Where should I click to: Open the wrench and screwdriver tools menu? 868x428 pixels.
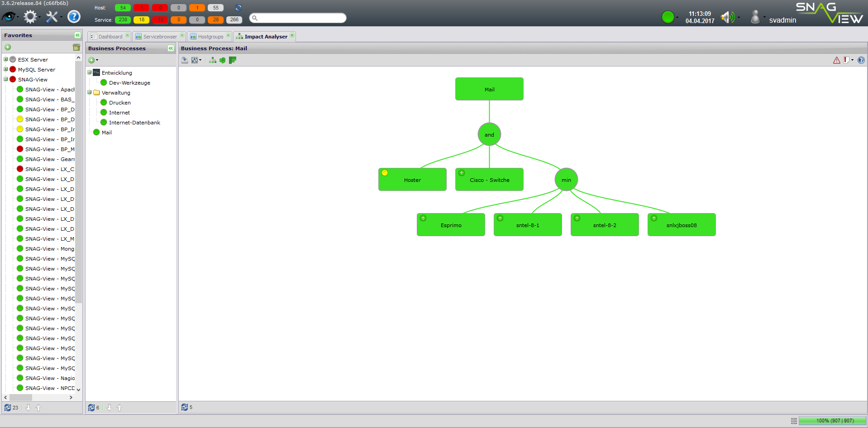(52, 17)
